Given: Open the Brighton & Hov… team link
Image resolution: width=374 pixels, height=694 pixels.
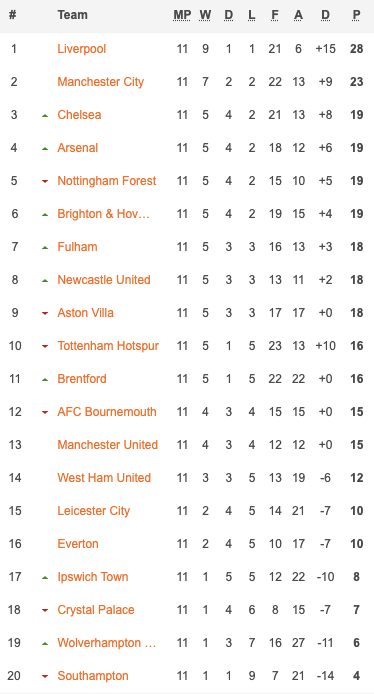Looking at the screenshot, I should [104, 214].
